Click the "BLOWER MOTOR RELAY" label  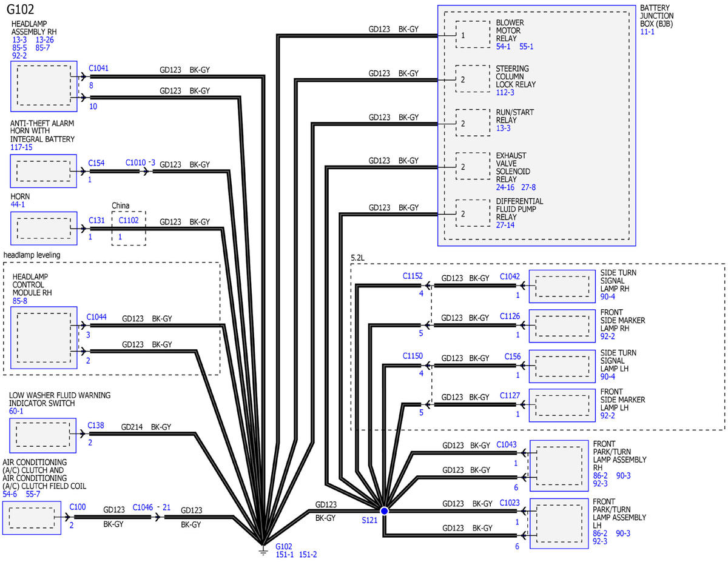(x=510, y=31)
